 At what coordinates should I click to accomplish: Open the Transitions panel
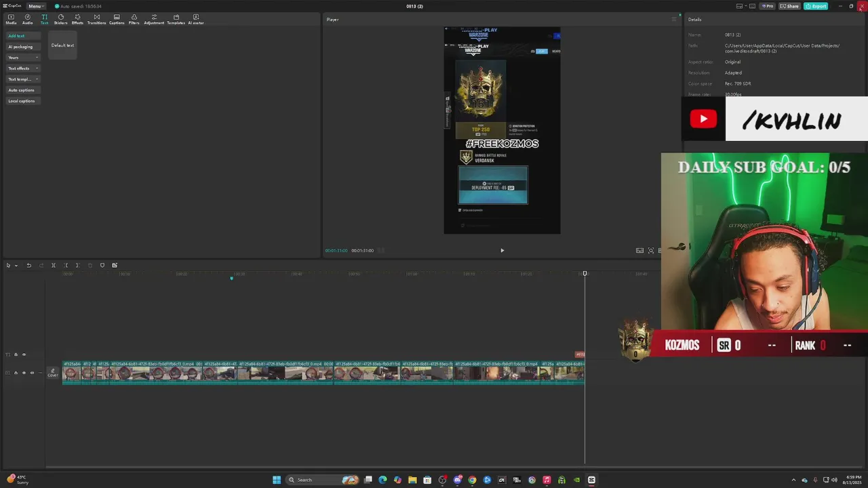[x=96, y=19]
